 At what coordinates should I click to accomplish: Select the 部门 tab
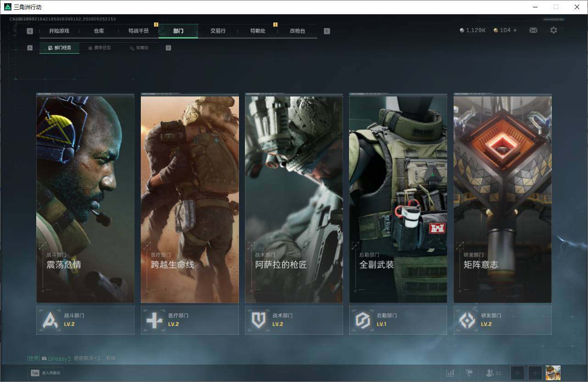178,31
